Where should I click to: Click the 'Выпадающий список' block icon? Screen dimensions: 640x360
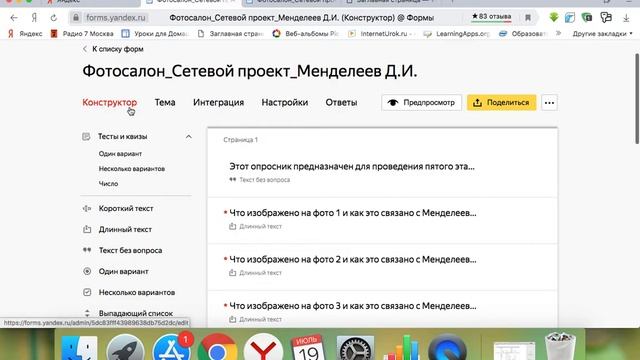coord(87,313)
